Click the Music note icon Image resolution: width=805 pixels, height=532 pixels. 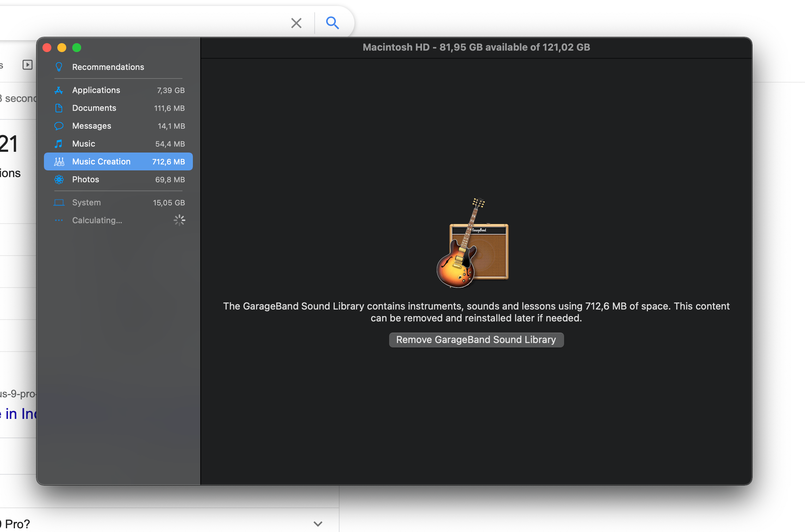[x=59, y=144]
